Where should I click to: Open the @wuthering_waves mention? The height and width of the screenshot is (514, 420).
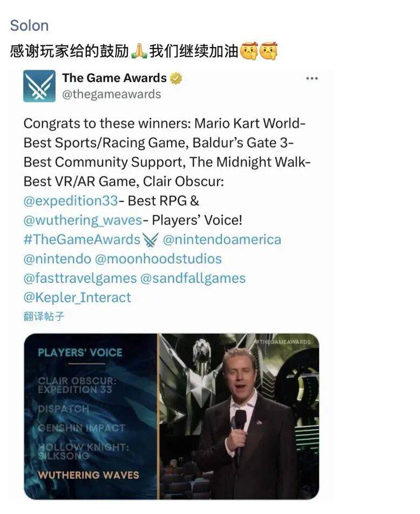point(83,220)
